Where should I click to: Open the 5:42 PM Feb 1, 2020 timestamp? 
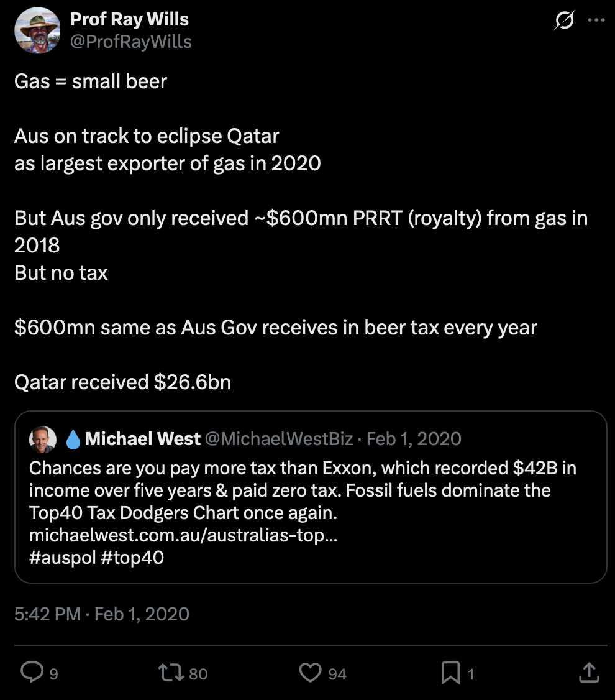click(x=102, y=614)
